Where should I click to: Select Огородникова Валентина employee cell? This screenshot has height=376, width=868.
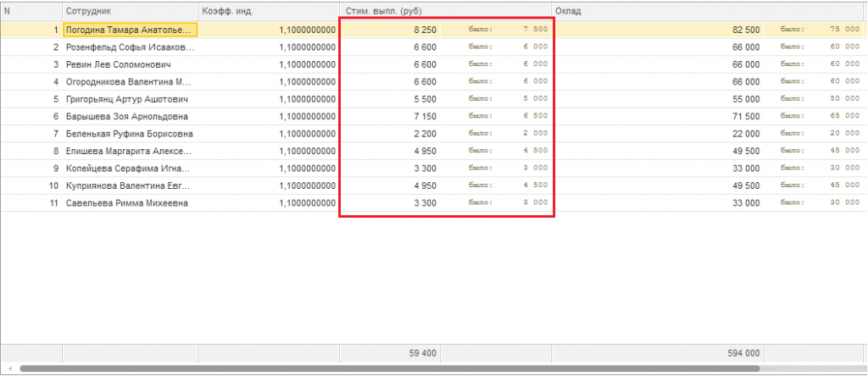point(131,82)
